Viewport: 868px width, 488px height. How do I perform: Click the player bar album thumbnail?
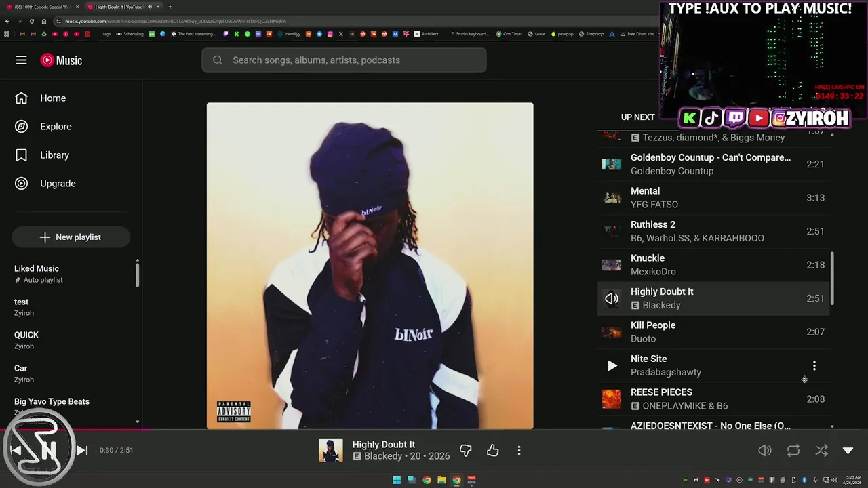331,451
